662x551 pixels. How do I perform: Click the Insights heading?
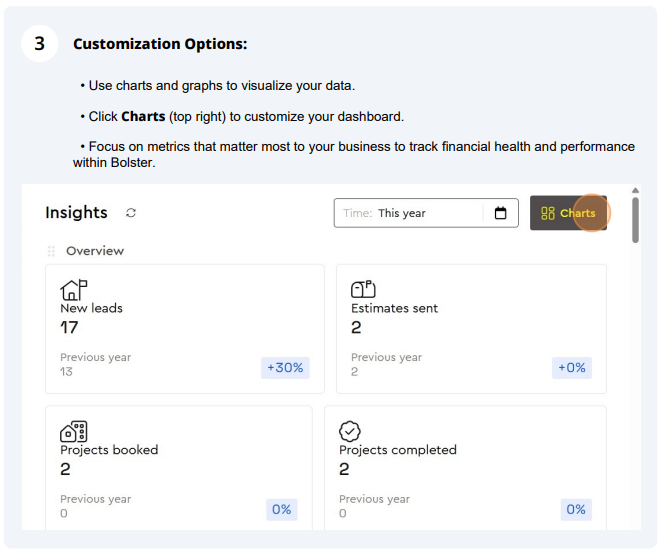(76, 212)
